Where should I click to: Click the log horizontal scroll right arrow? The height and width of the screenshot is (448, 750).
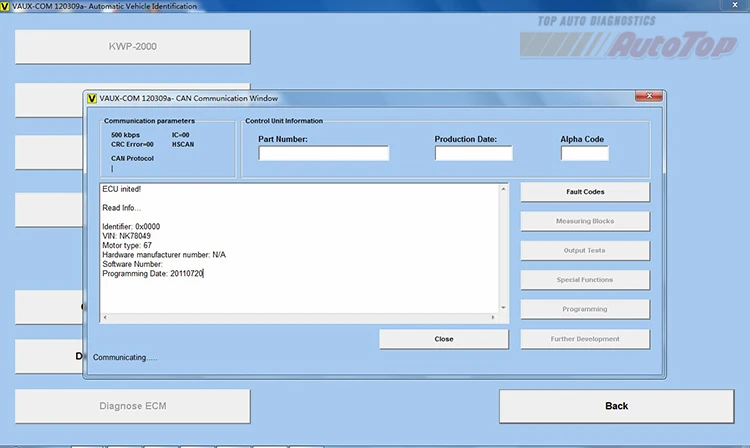click(493, 317)
